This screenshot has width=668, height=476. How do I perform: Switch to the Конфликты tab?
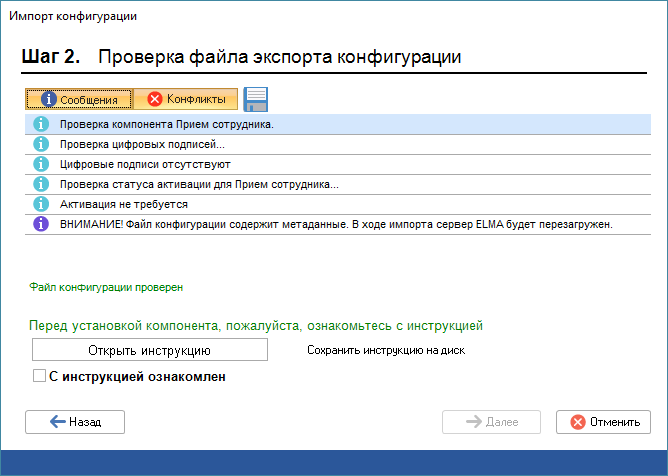tap(186, 99)
